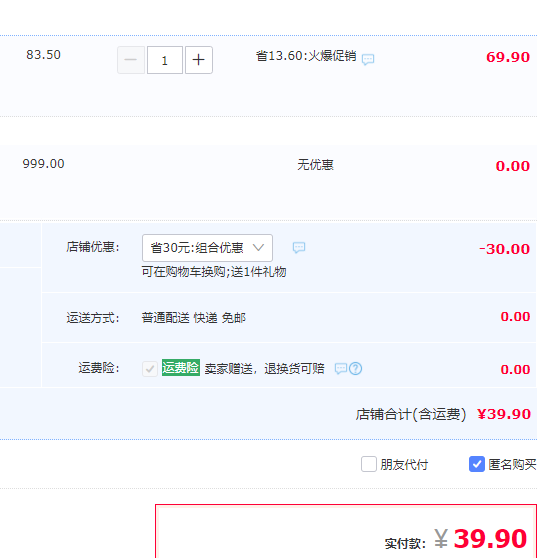Uncheck the 匿名购买 checkbox

(x=477, y=464)
